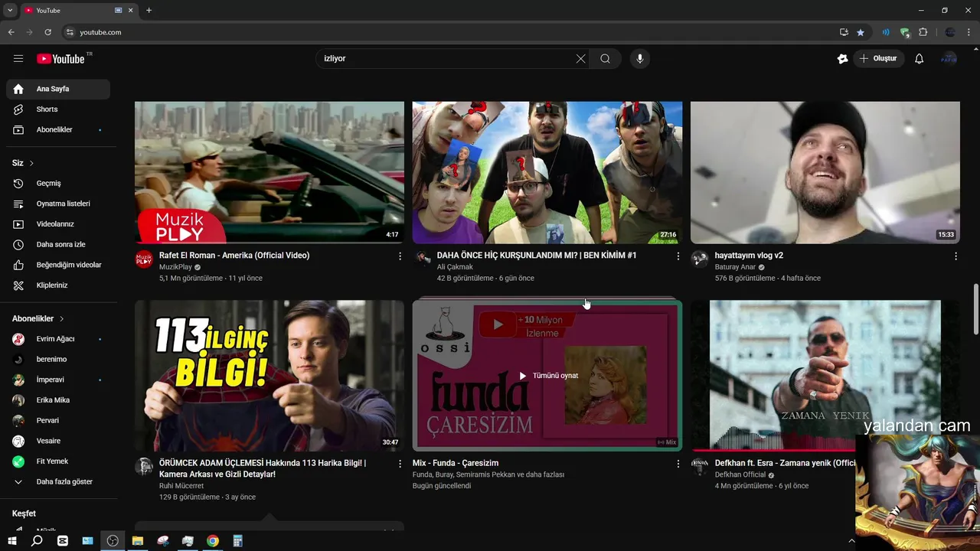Viewport: 980px width, 551px height.
Task: Open options menu for Funda Çaresizim mix
Action: pos(678,464)
